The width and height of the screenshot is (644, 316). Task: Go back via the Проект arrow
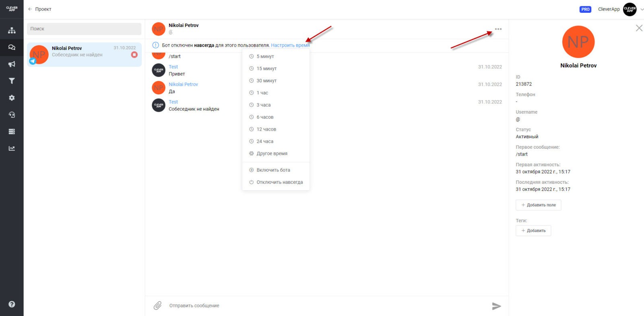(39, 9)
